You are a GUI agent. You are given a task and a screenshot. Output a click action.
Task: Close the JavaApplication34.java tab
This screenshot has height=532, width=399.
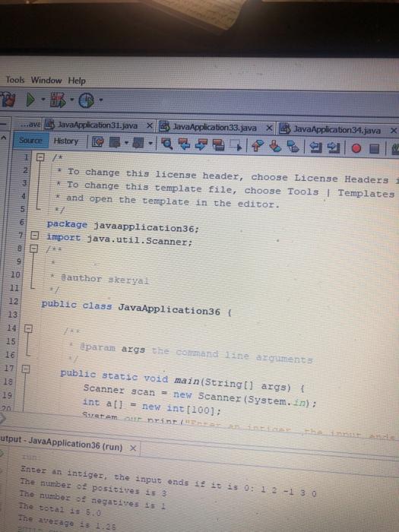(393, 131)
